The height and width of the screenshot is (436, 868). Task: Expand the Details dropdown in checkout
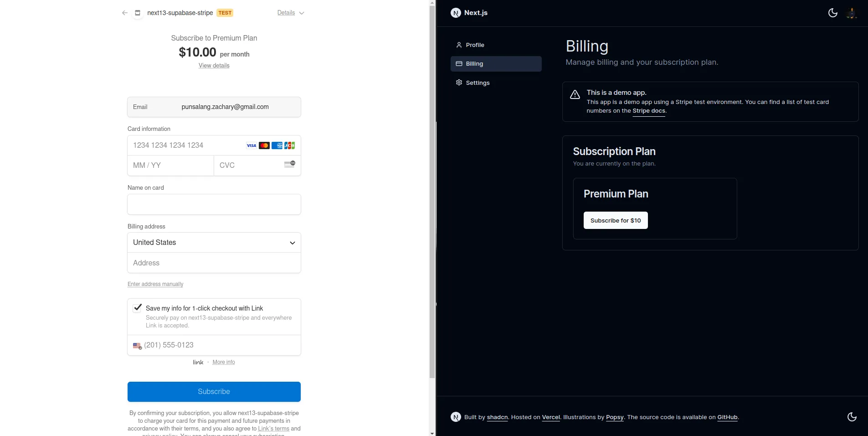coord(290,13)
